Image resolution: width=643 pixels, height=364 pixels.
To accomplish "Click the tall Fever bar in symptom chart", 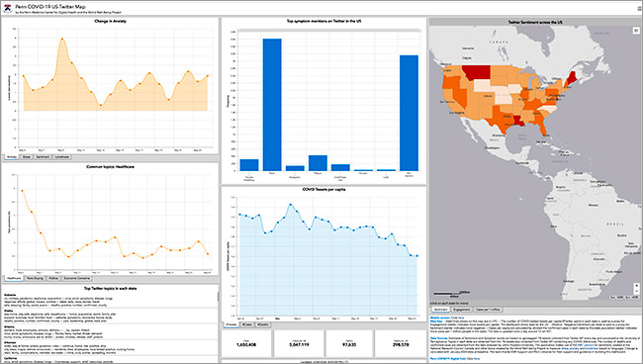I will [272, 105].
